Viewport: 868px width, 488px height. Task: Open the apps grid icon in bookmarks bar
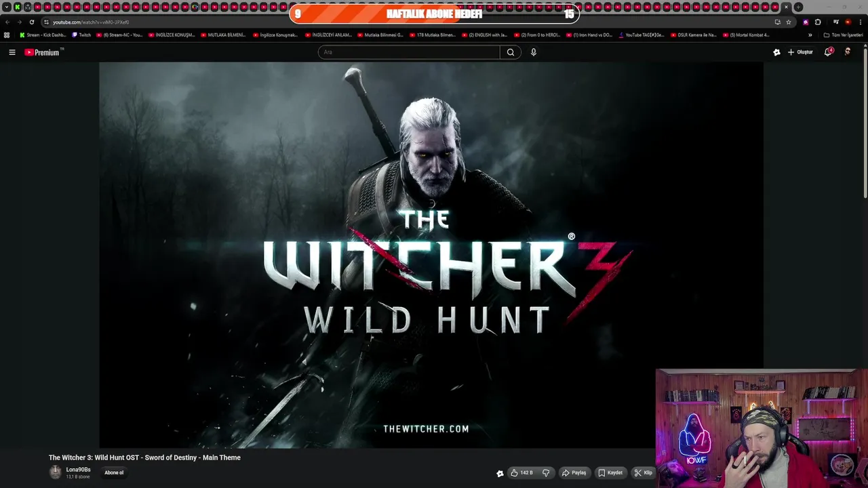coord(7,35)
